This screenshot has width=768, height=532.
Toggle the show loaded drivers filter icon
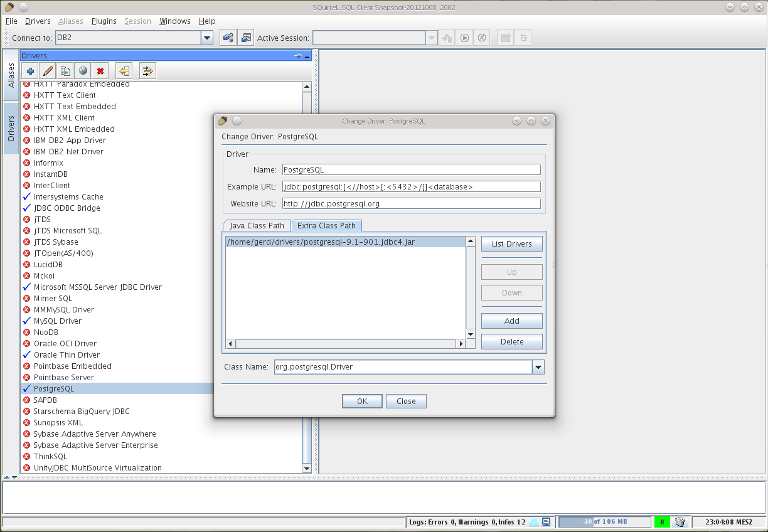point(147,70)
